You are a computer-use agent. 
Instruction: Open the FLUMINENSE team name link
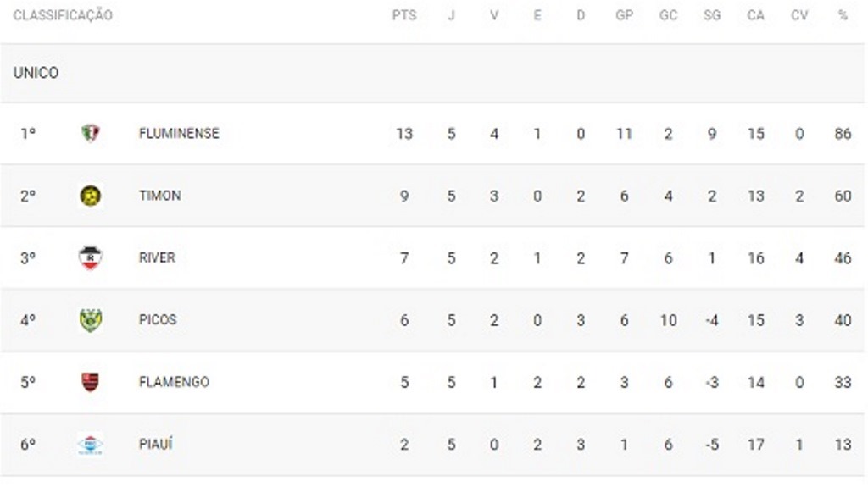pos(179,133)
